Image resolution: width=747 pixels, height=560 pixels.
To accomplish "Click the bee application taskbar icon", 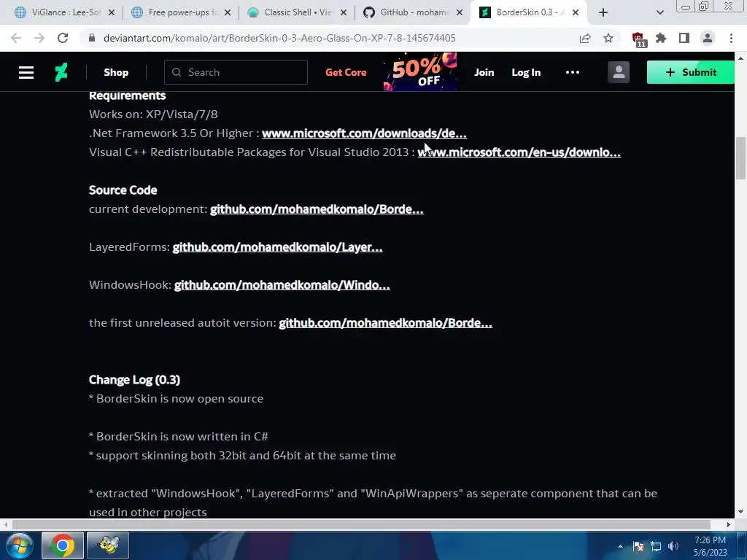I will click(108, 545).
